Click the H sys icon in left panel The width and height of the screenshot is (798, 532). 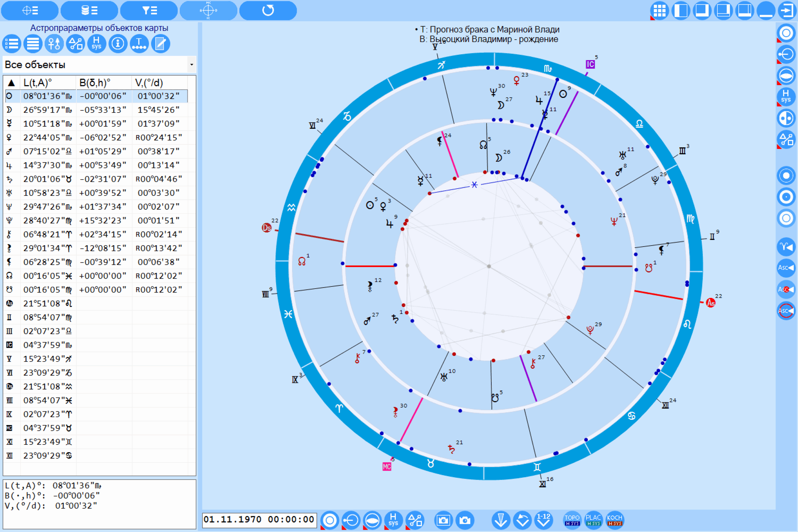(96, 44)
